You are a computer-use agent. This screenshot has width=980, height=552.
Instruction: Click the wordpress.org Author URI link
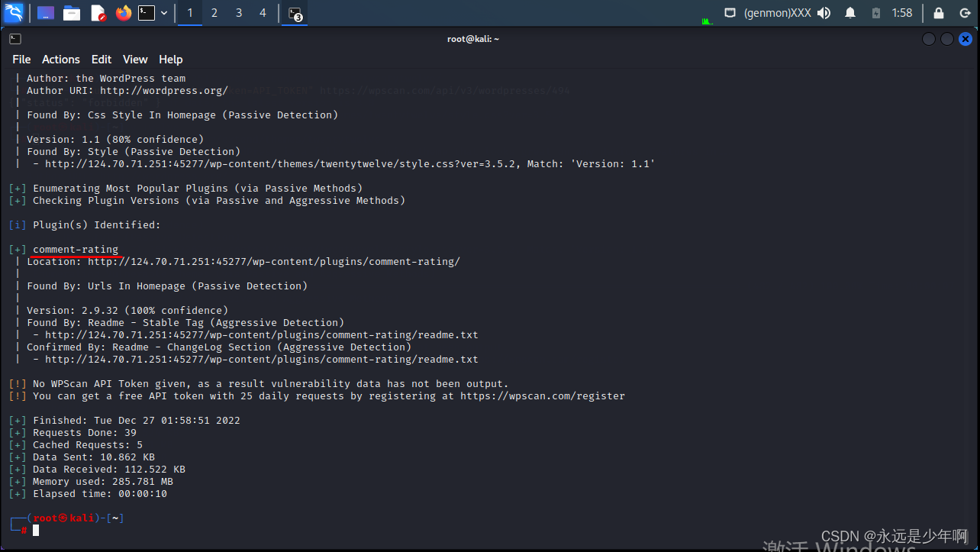tap(164, 91)
